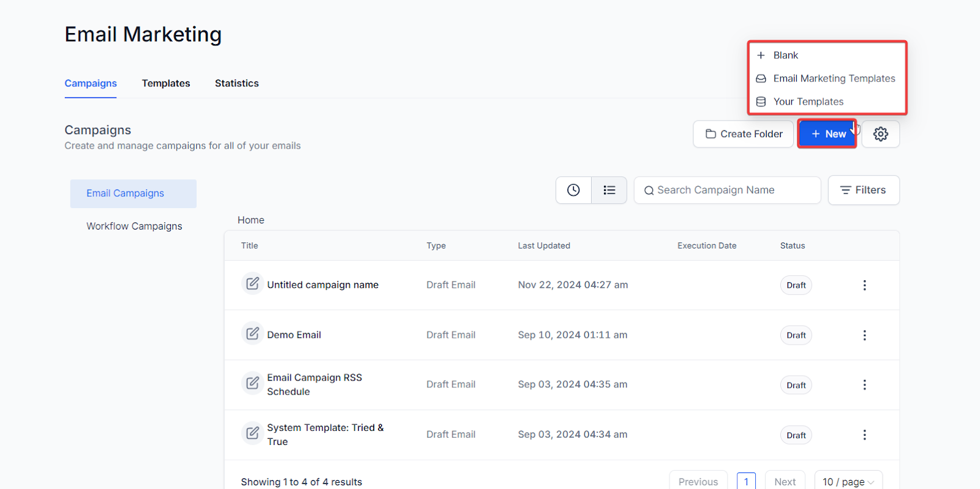Select Blank from the New menu
This screenshot has width=980, height=489.
pyautogui.click(x=785, y=55)
